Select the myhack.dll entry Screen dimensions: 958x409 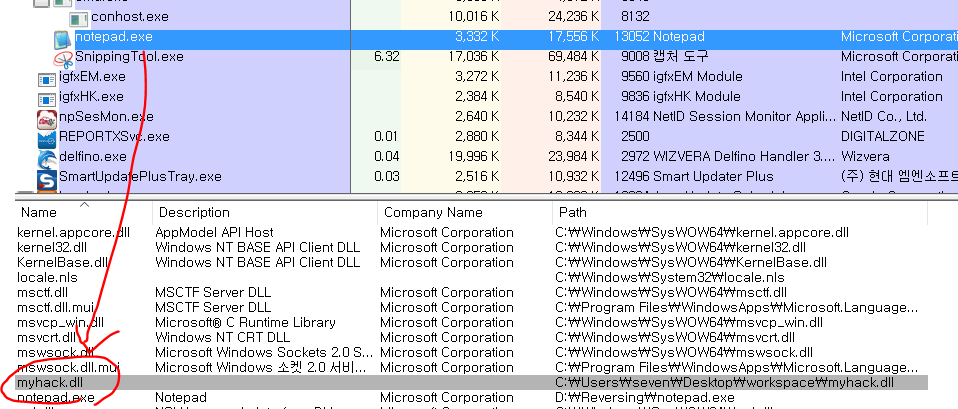coord(49,383)
